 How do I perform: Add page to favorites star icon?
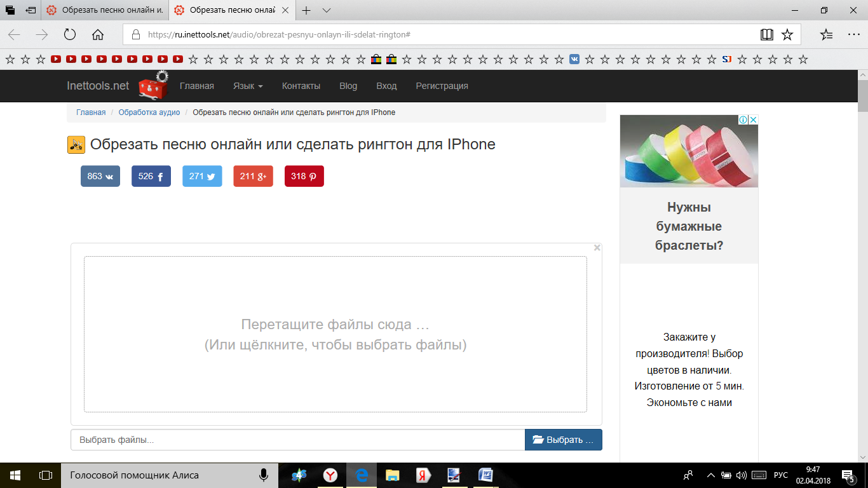click(x=787, y=35)
